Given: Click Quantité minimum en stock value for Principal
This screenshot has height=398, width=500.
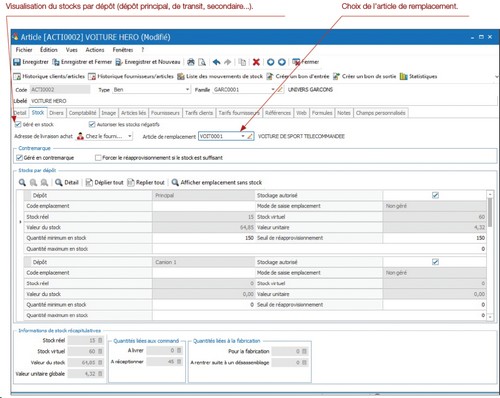Looking at the screenshot, I should tap(203, 238).
